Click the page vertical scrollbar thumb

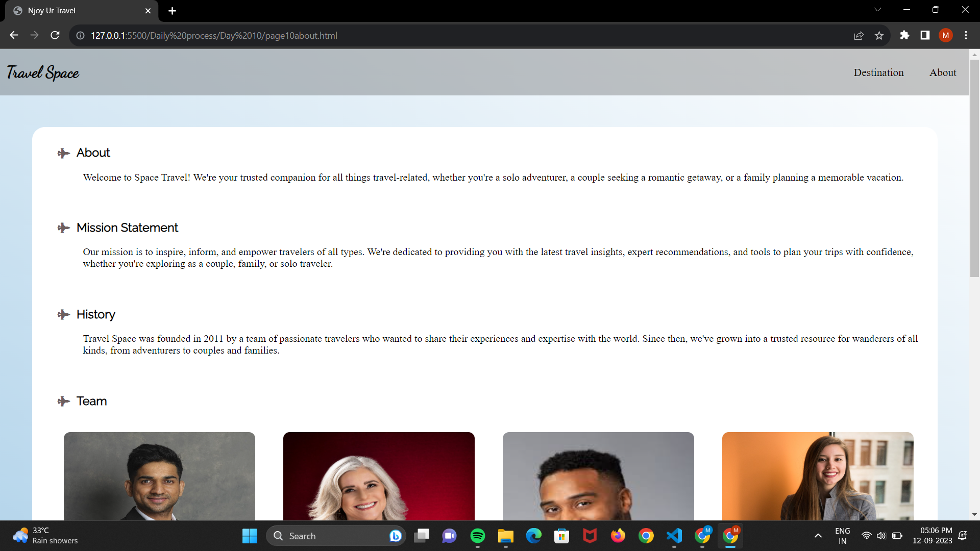pyautogui.click(x=974, y=168)
